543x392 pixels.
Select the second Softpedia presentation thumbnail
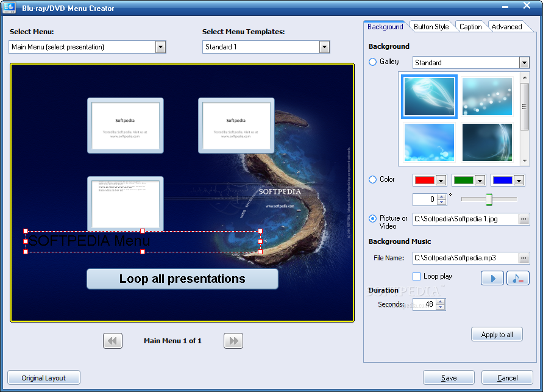236,126
